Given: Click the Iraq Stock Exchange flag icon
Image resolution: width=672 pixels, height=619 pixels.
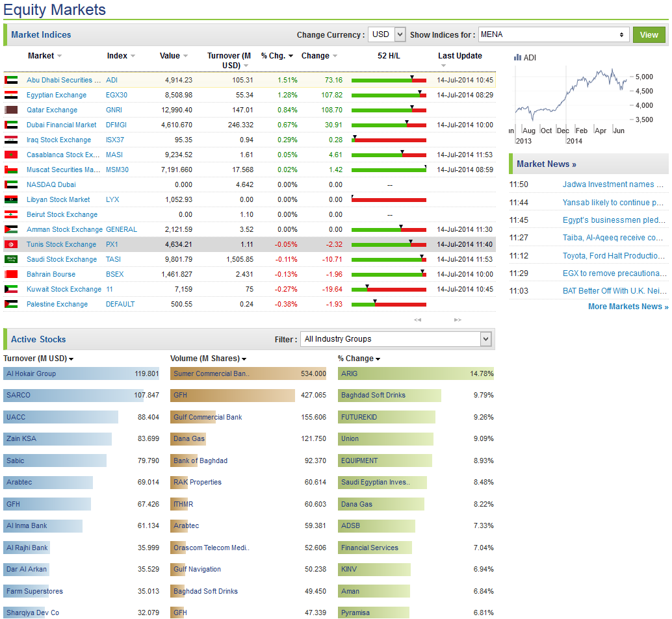Looking at the screenshot, I should [x=11, y=140].
